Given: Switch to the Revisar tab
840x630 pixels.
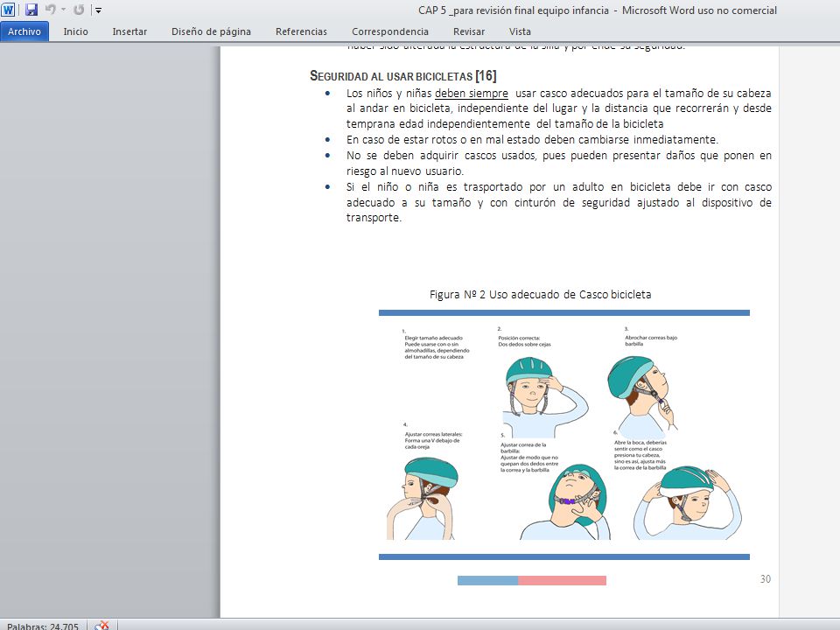Looking at the screenshot, I should pyautogui.click(x=469, y=31).
